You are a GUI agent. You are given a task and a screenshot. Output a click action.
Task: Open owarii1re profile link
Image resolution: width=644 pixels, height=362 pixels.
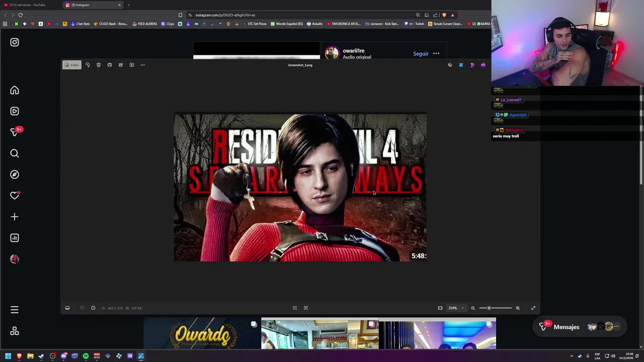pos(353,51)
